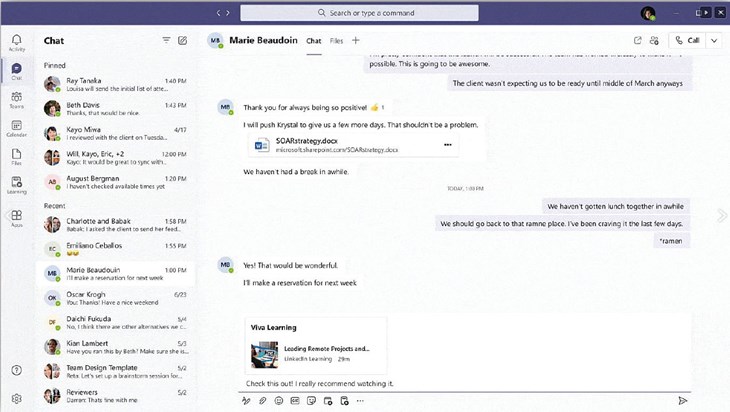Open the Leading Remote Projects video thumbnail
Screen dimensions: 730x412
265,354
